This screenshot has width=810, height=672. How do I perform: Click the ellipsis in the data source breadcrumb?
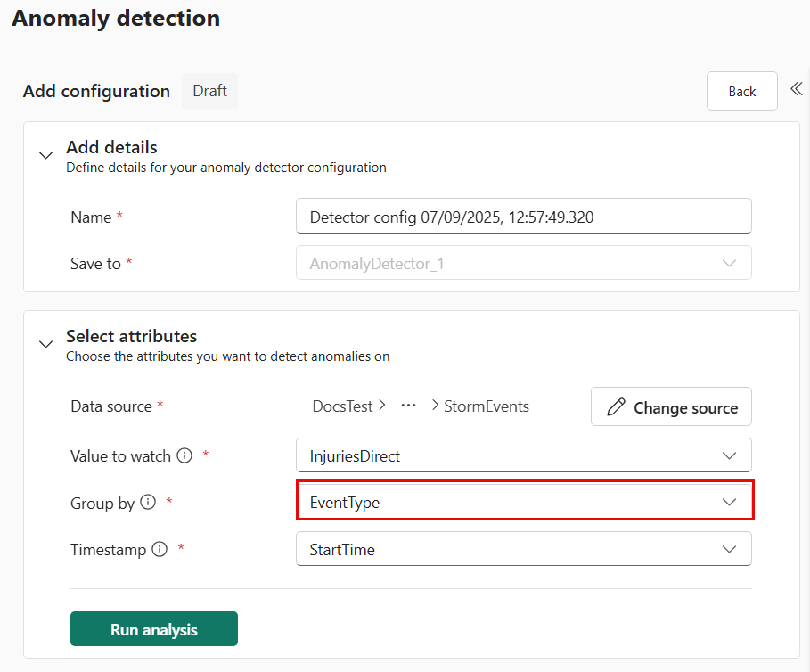(408, 406)
